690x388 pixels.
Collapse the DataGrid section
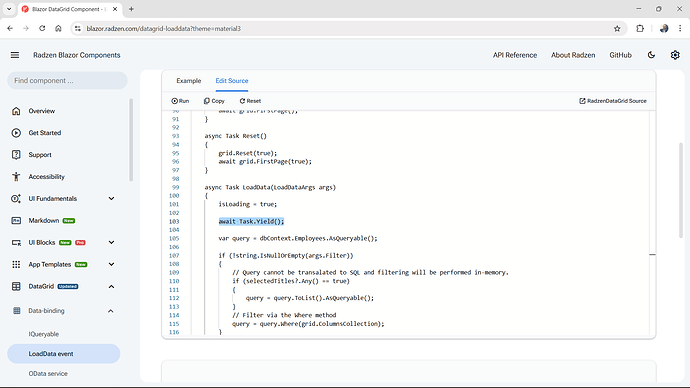[111, 286]
